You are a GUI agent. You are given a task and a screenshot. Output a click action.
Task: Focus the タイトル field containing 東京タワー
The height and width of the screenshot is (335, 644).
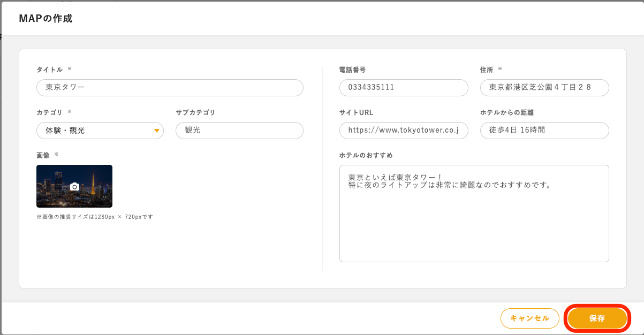pyautogui.click(x=170, y=88)
